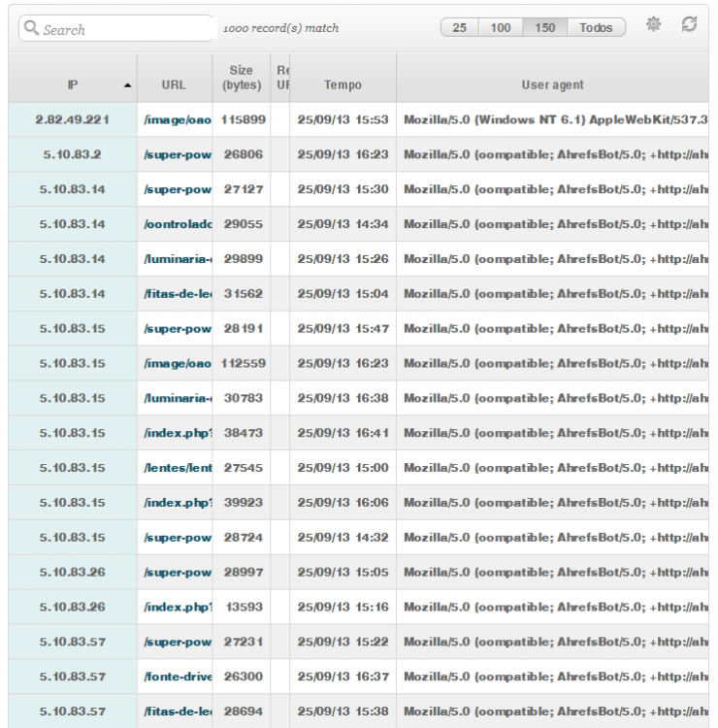
Task: Click the settings gear icon
Action: (x=653, y=28)
